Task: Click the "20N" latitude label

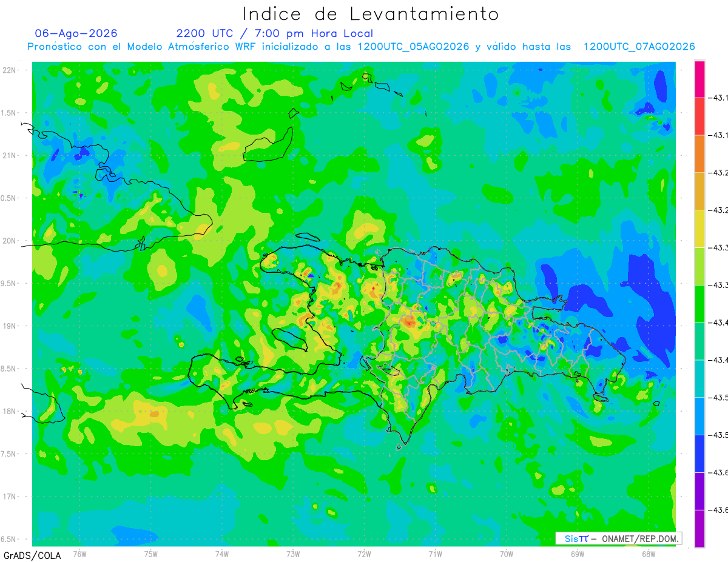Action: point(10,241)
